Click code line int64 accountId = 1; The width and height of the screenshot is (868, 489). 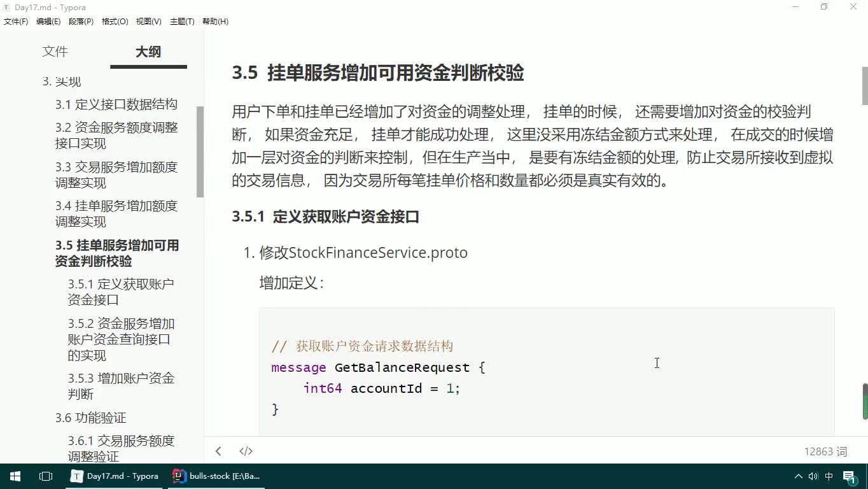[x=381, y=388]
